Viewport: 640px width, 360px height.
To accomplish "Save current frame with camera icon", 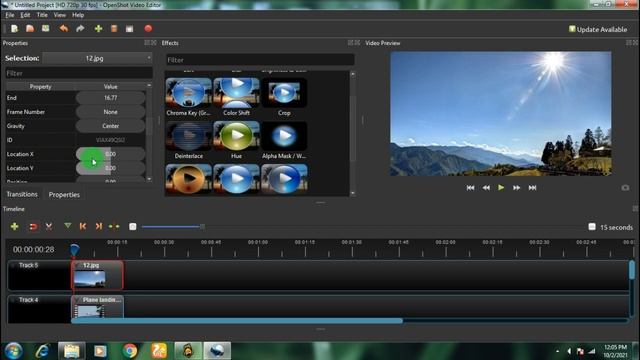I will (625, 188).
